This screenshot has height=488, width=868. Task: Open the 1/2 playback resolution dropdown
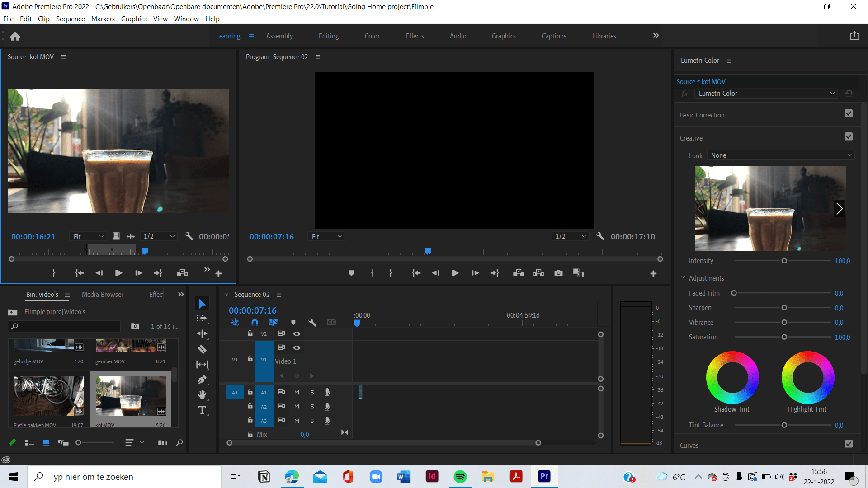(x=571, y=236)
